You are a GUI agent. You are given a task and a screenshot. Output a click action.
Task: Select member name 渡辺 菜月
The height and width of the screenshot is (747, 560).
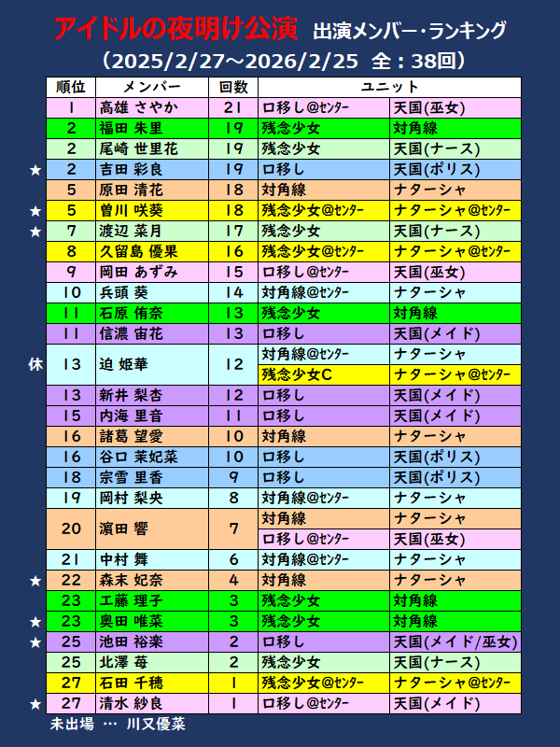131,231
